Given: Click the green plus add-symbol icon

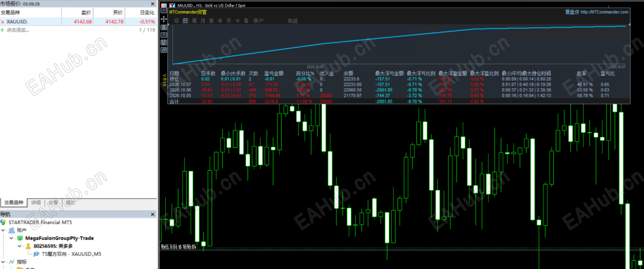Looking at the screenshot, I should coord(3,30).
